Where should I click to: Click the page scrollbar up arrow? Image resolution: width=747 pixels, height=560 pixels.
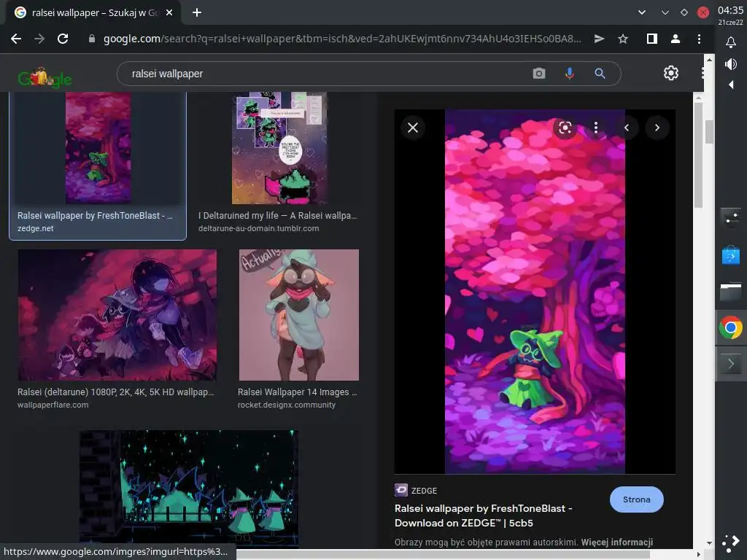tap(709, 60)
